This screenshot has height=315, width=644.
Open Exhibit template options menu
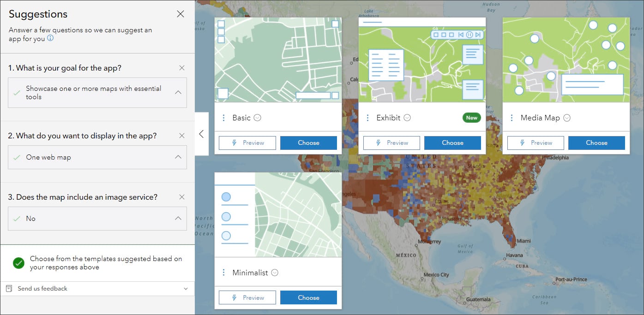point(368,118)
